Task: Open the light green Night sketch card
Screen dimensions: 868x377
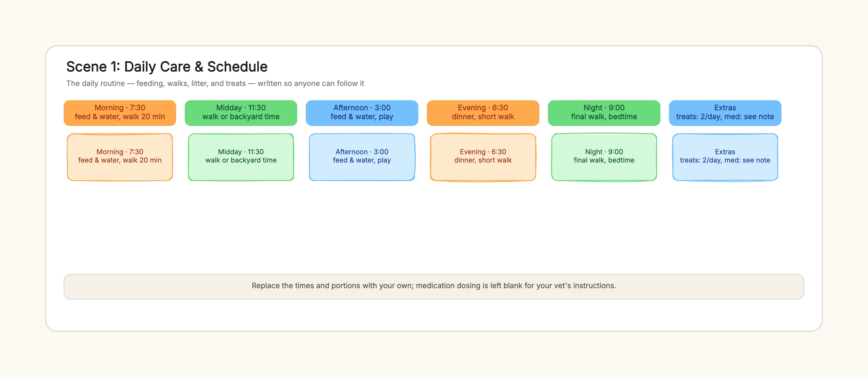Action: pyautogui.click(x=604, y=157)
